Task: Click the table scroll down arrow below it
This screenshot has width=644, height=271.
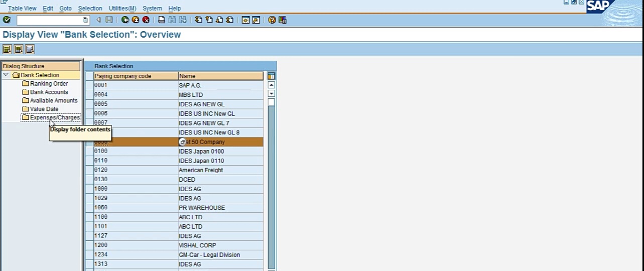Action: (272, 93)
